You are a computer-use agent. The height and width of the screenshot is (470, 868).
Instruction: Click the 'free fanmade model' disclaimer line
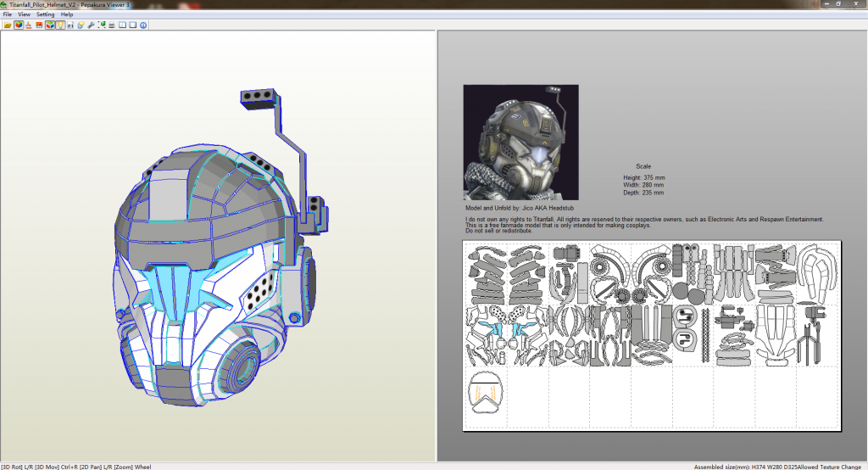point(558,226)
